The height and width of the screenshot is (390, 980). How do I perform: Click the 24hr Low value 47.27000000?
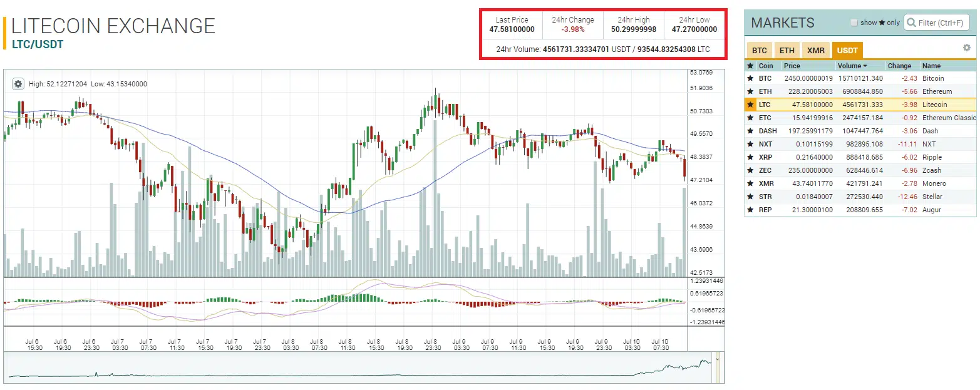[x=694, y=29]
